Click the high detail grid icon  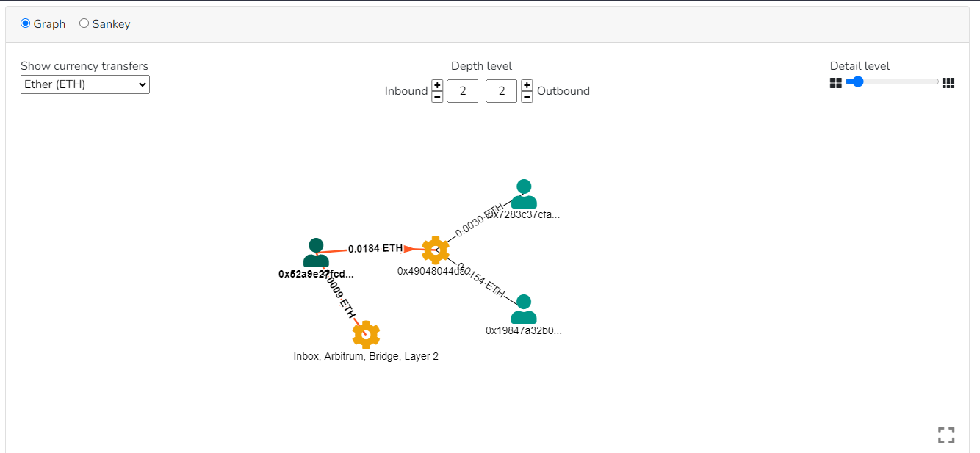[x=948, y=83]
